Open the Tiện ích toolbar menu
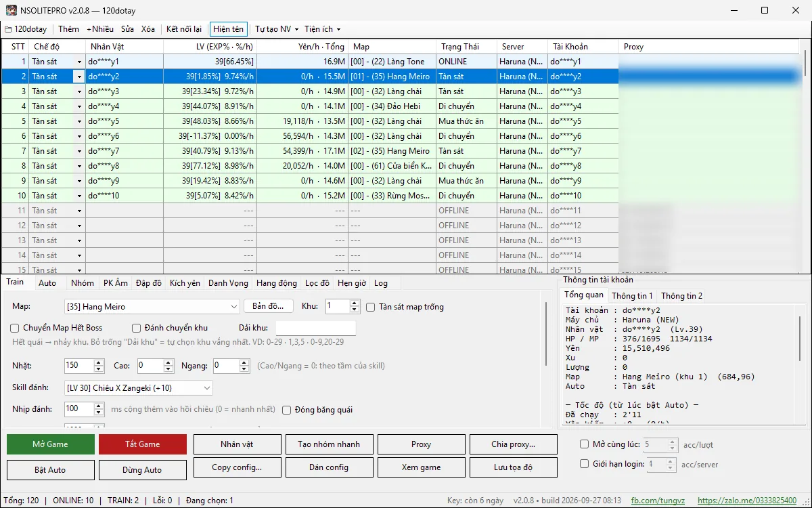 coord(323,29)
